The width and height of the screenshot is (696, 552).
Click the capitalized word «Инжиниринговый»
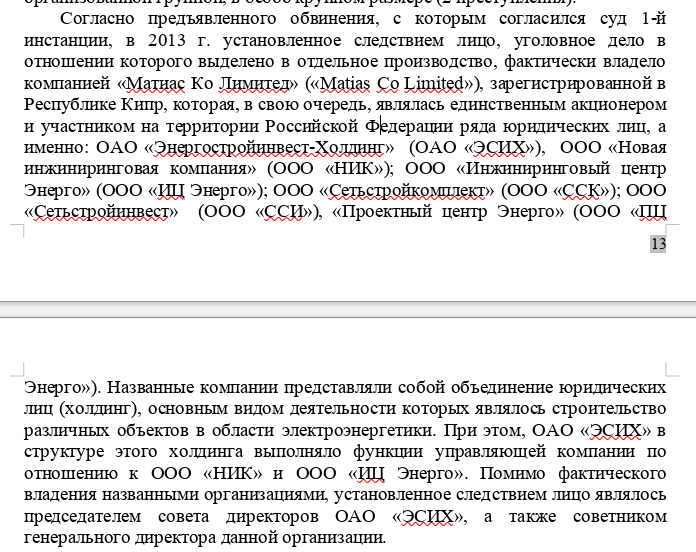(x=538, y=169)
